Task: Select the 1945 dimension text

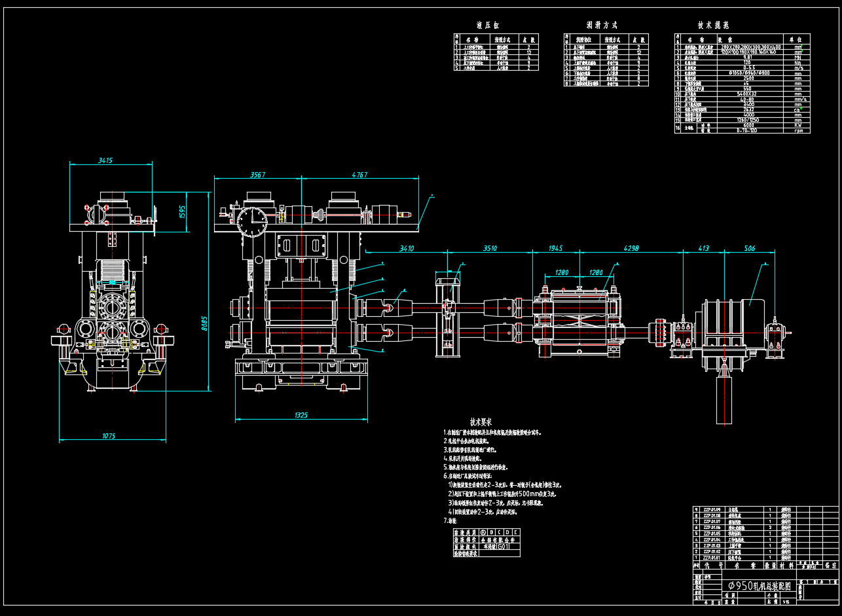Action: click(x=555, y=248)
